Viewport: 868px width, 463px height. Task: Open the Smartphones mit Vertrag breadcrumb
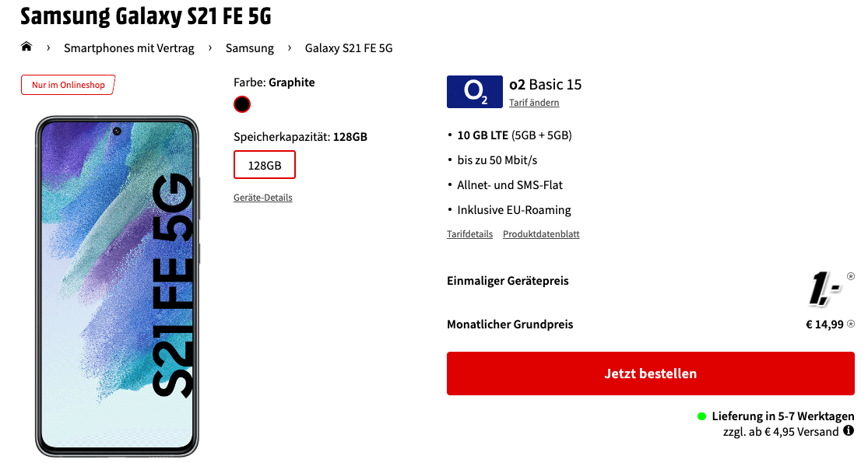point(129,48)
